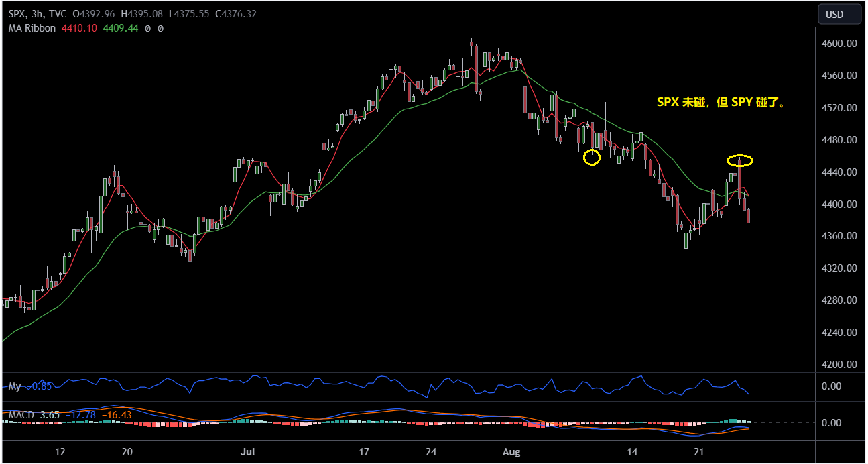
Task: Click the SPX symbol name in the legend
Action: click(17, 14)
